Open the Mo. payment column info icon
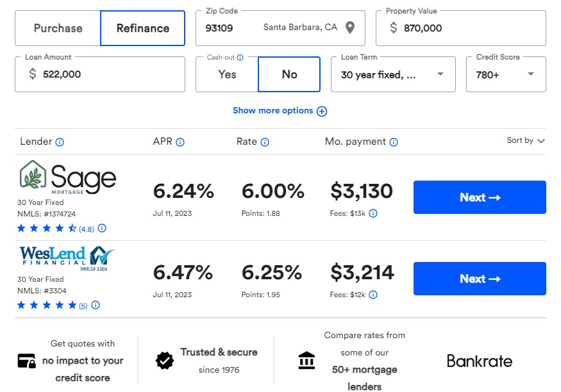This screenshot has height=392, width=561. 394,142
